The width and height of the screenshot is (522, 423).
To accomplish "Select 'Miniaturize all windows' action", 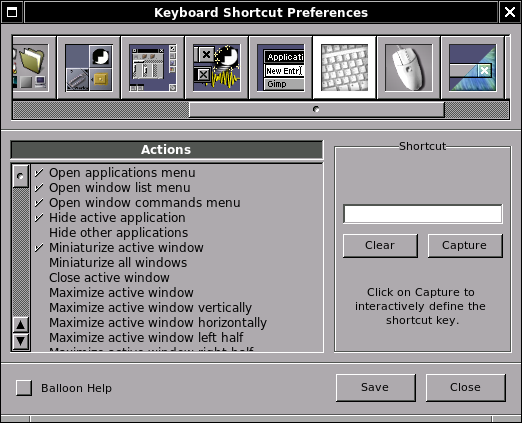I will click(x=177, y=263).
